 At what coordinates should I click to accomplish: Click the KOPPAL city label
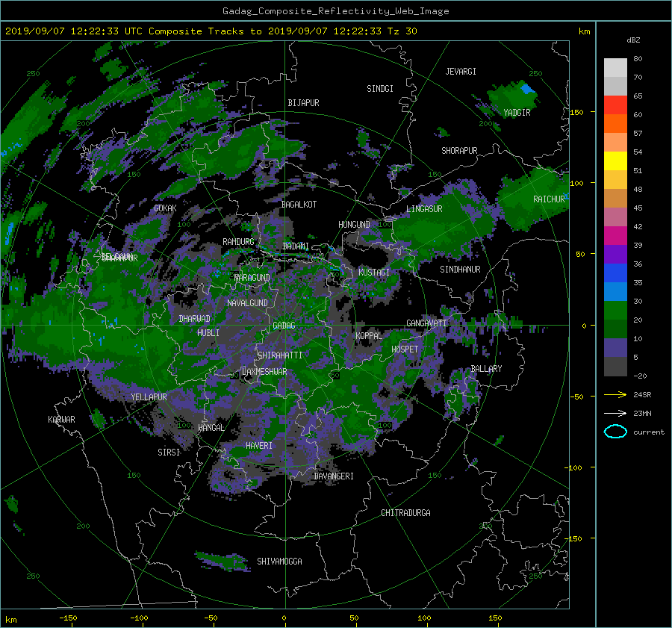369,335
